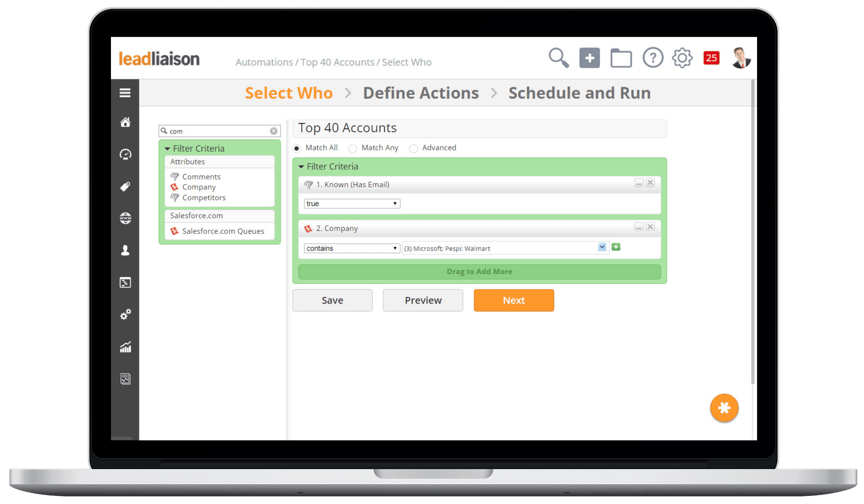Go to Home via sidebar house icon
Image resolution: width=864 pixels, height=504 pixels.
click(125, 122)
